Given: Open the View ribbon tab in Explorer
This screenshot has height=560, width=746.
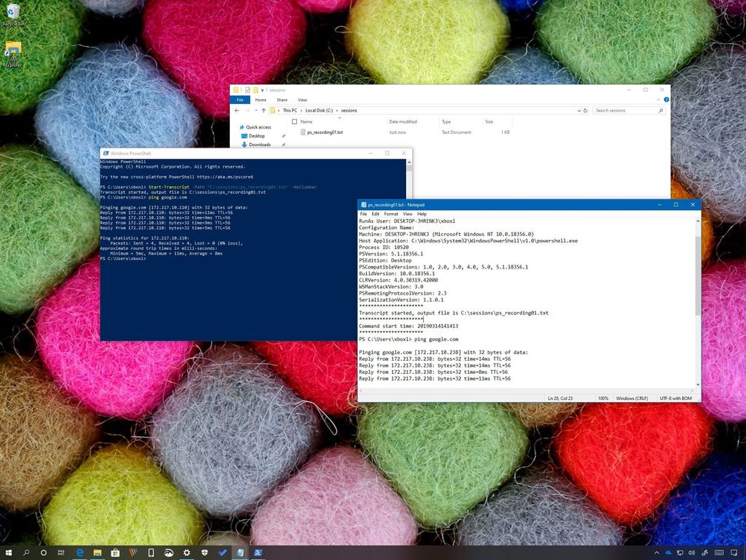Looking at the screenshot, I should coord(302,100).
